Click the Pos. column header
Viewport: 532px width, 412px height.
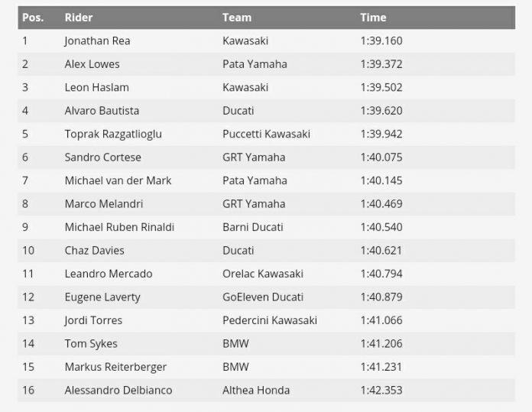point(32,17)
